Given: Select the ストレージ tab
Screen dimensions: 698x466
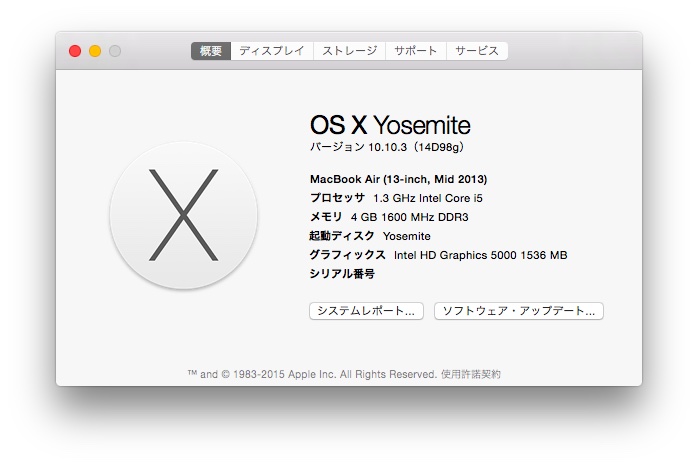Looking at the screenshot, I should [x=349, y=51].
